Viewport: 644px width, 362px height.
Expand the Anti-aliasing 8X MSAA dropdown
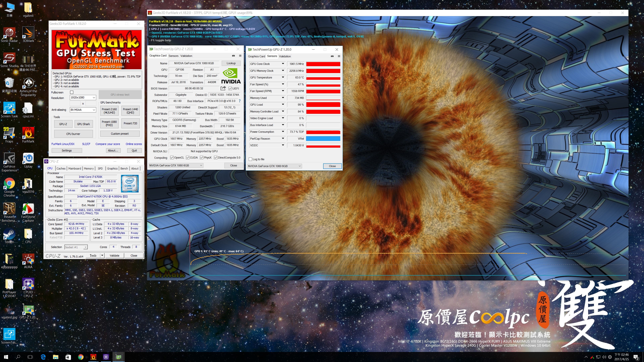point(83,110)
